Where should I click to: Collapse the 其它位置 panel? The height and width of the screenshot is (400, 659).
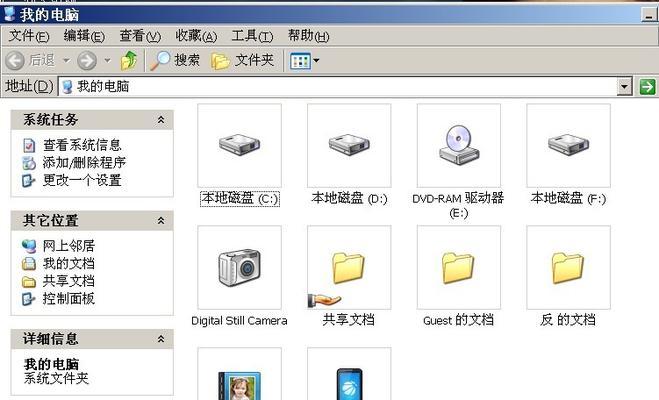pos(161,221)
